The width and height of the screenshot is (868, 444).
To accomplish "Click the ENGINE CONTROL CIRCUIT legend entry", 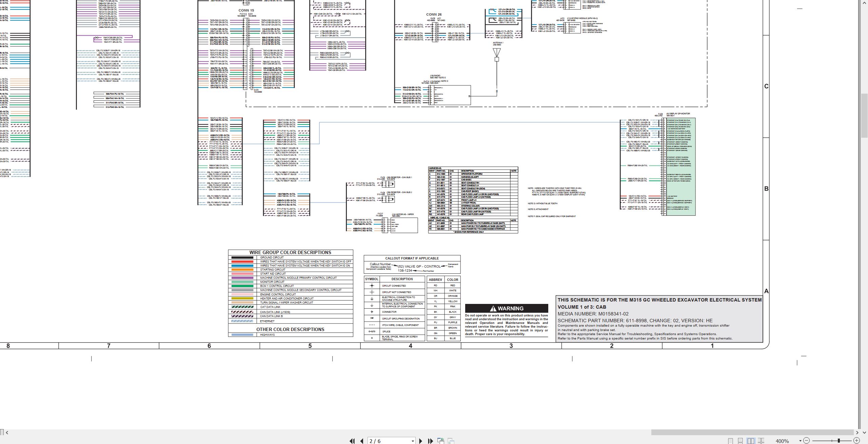I will click(278, 294).
